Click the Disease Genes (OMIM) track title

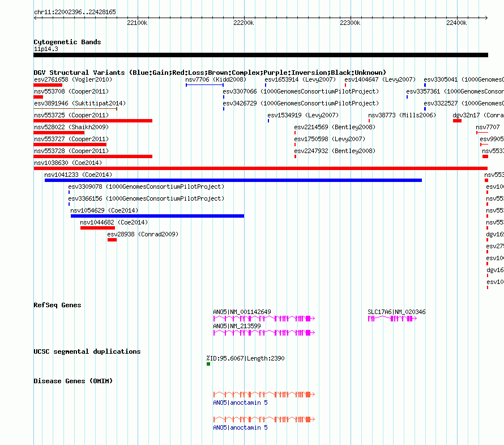(73, 381)
